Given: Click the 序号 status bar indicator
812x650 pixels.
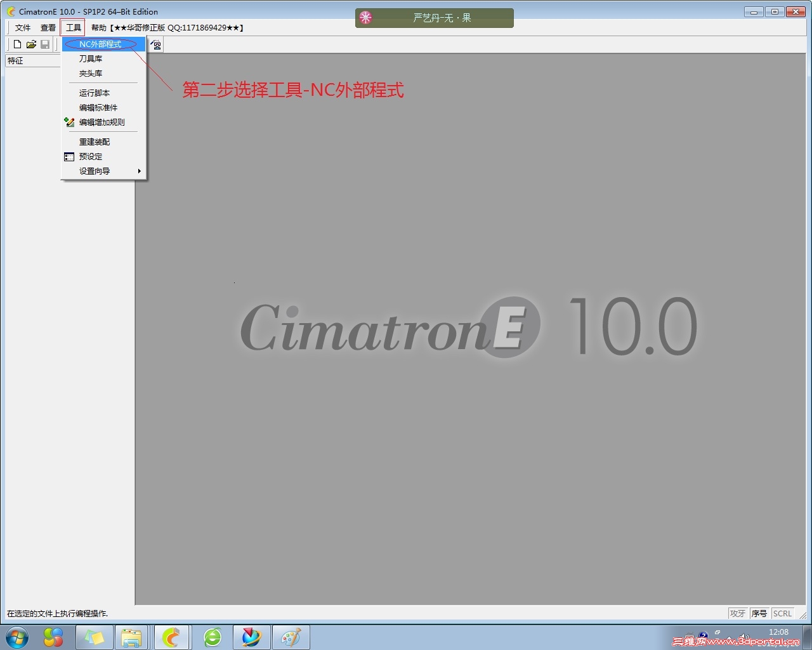Looking at the screenshot, I should pos(759,613).
